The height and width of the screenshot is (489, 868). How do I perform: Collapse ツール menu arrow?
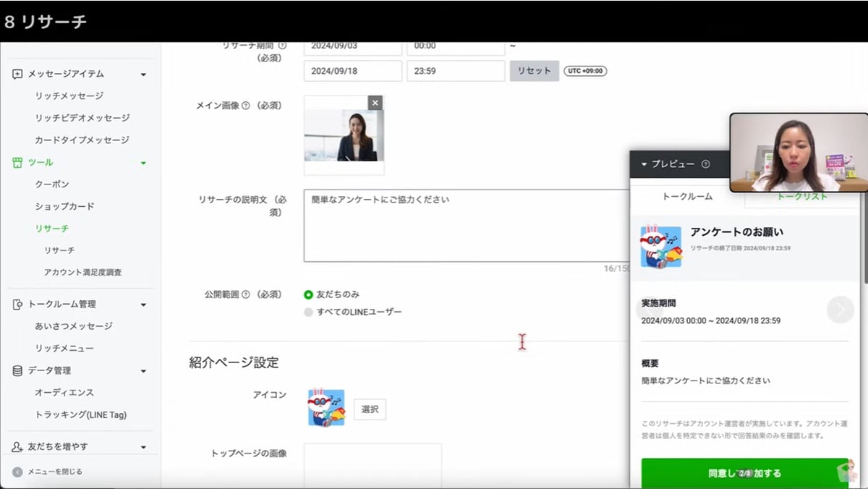pyautogui.click(x=143, y=163)
